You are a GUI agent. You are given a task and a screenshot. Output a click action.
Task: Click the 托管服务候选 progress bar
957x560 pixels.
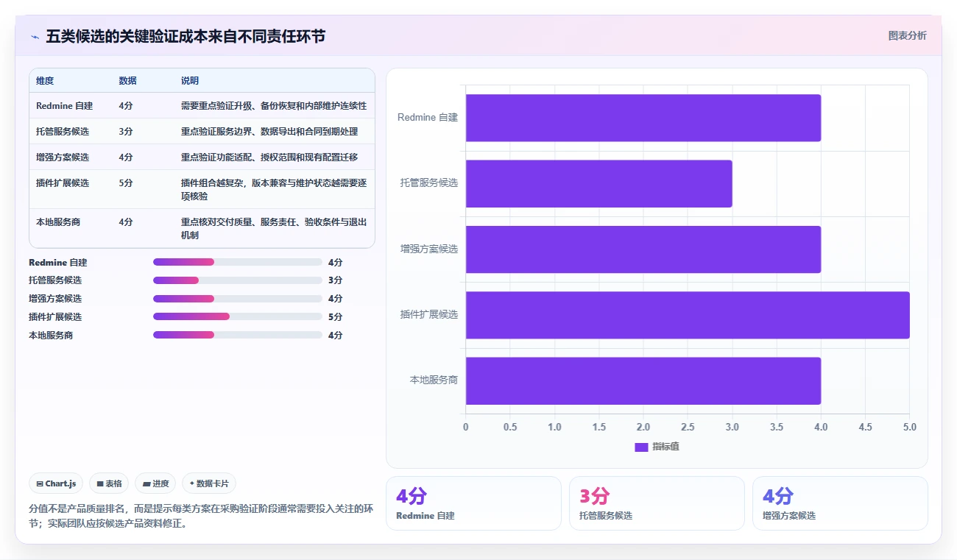tap(238, 280)
